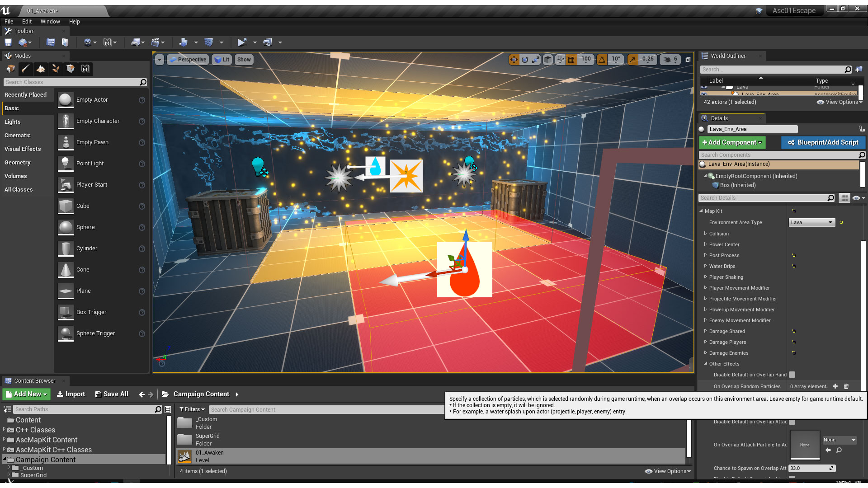
Task: Click the Blueprint/Add Script button
Action: pos(823,142)
